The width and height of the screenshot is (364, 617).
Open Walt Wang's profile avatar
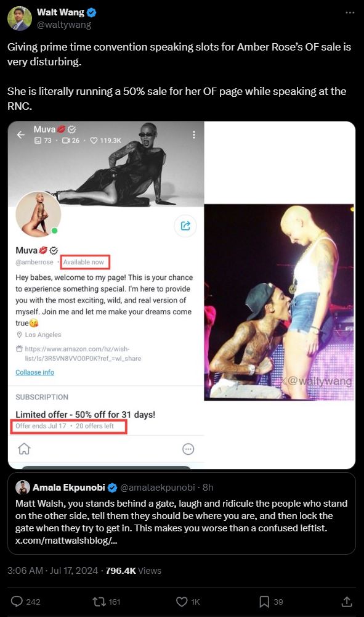click(x=19, y=18)
